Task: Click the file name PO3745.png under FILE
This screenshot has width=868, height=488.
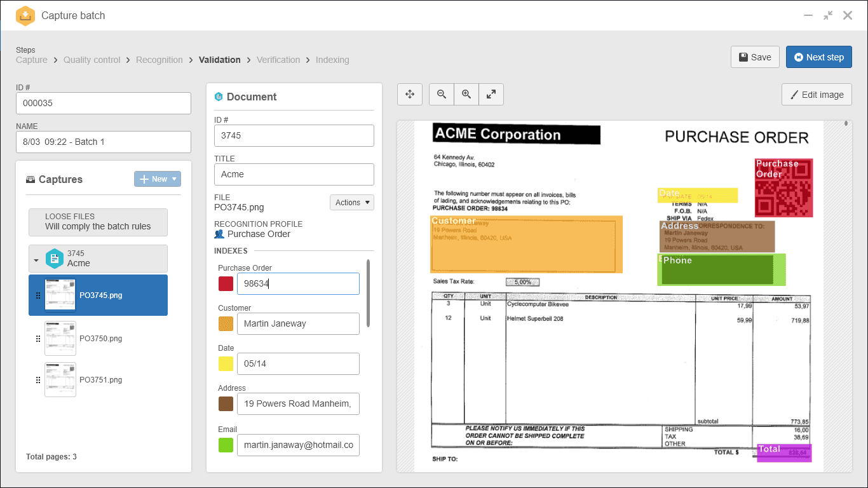Action: [x=239, y=207]
